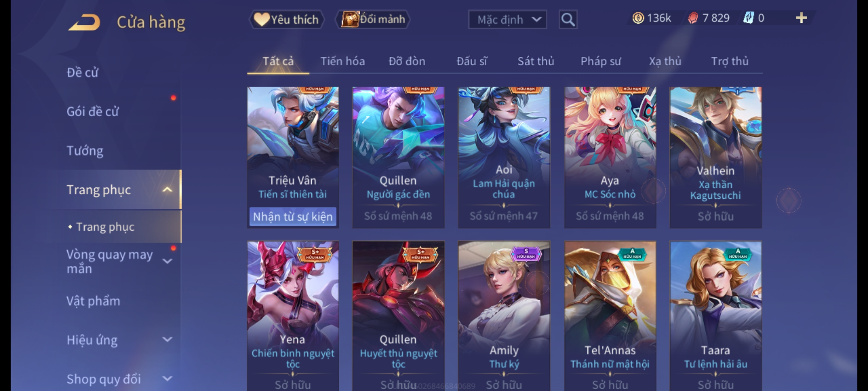Open the Tướng sidebar menu
Image resolution: width=868 pixels, height=391 pixels.
pos(85,151)
